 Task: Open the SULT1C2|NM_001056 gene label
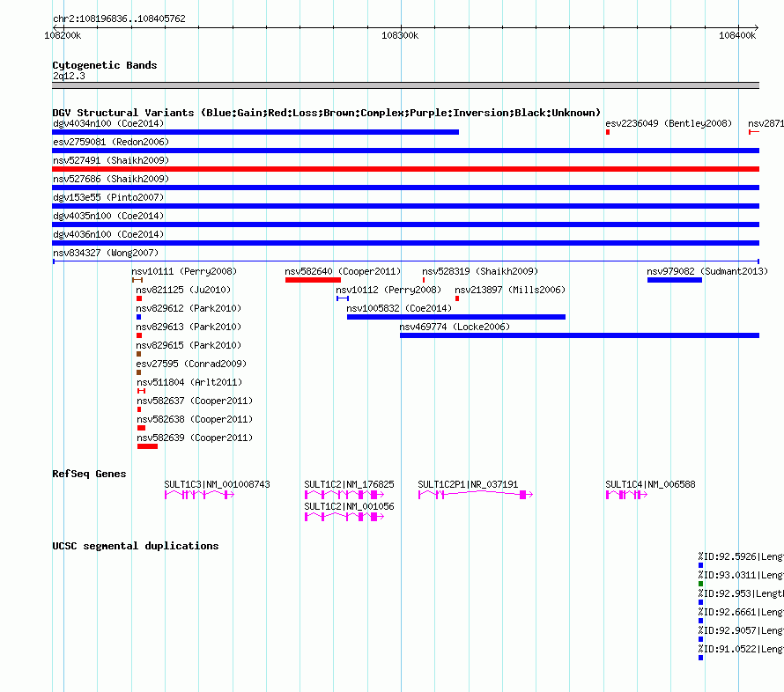[349, 506]
